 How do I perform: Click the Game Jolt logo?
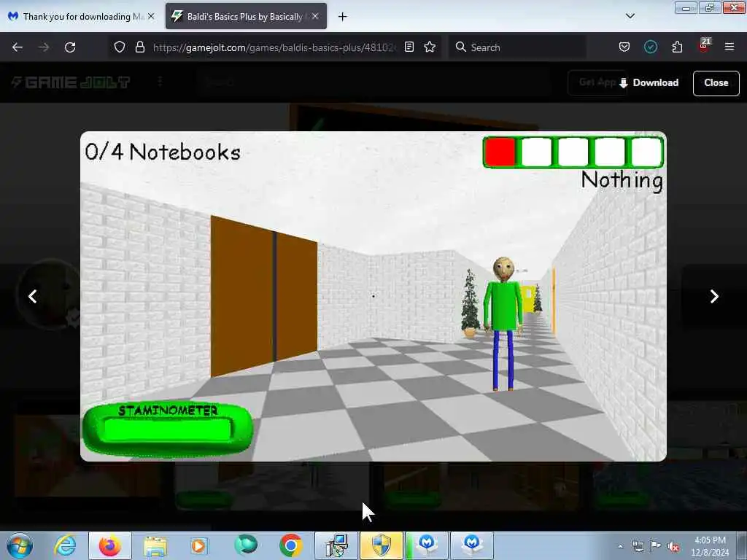[71, 82]
